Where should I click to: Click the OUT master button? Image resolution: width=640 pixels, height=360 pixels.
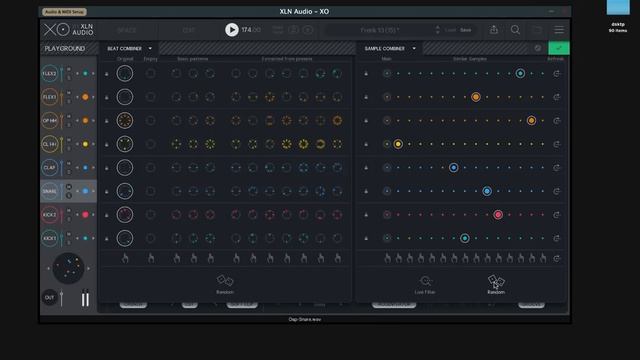[x=49, y=298]
